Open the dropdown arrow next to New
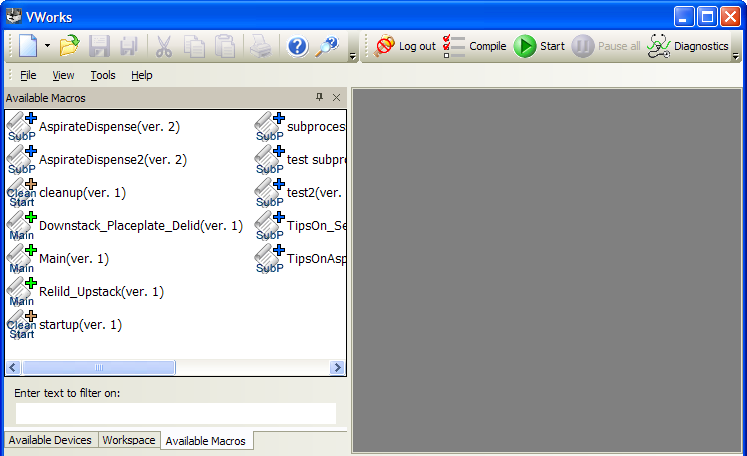The height and width of the screenshot is (456, 747). click(47, 46)
